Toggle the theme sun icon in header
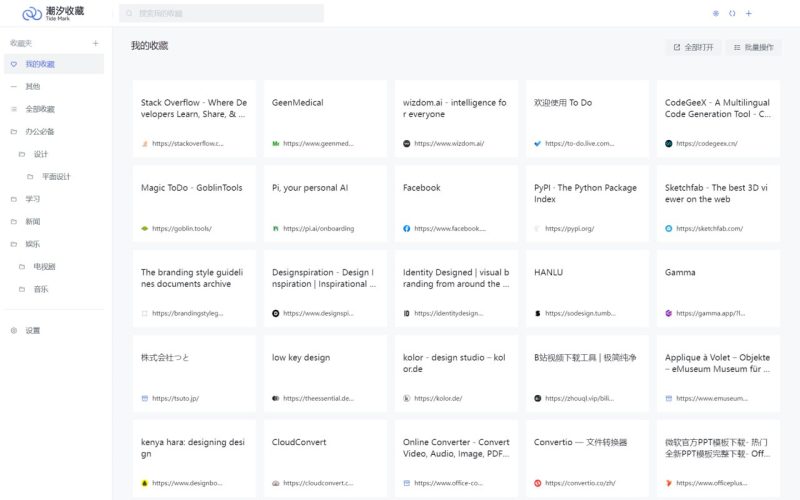The width and height of the screenshot is (800, 500). 715,13
